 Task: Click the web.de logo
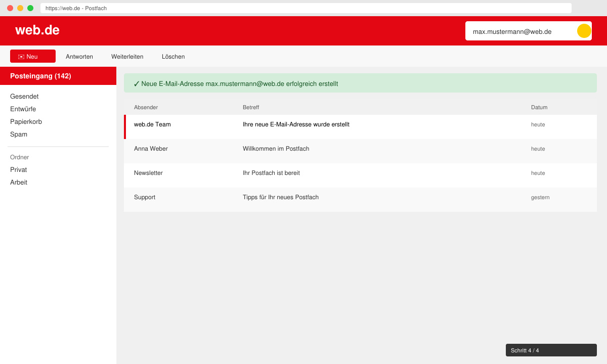[37, 30]
